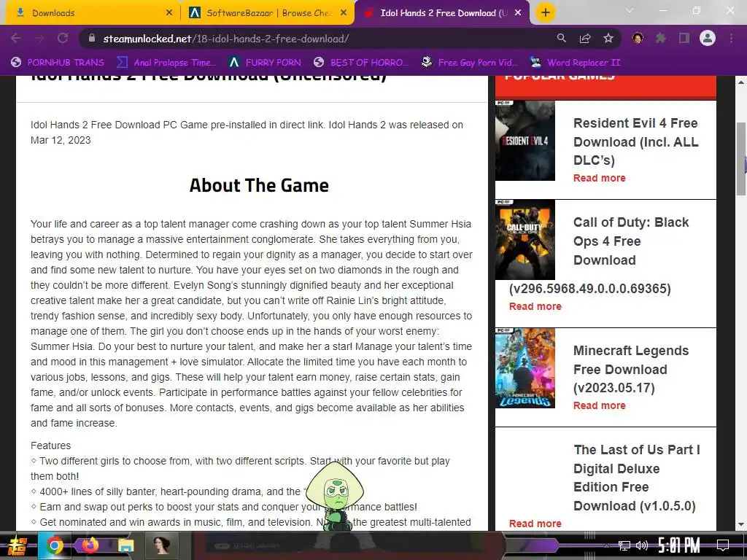The width and height of the screenshot is (747, 560).
Task: Click the About The Game heading
Action: tap(259, 185)
